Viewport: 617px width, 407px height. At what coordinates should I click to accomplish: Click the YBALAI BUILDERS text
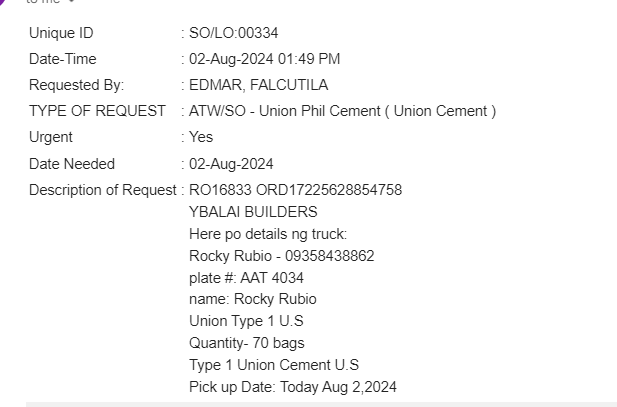pyautogui.click(x=253, y=212)
